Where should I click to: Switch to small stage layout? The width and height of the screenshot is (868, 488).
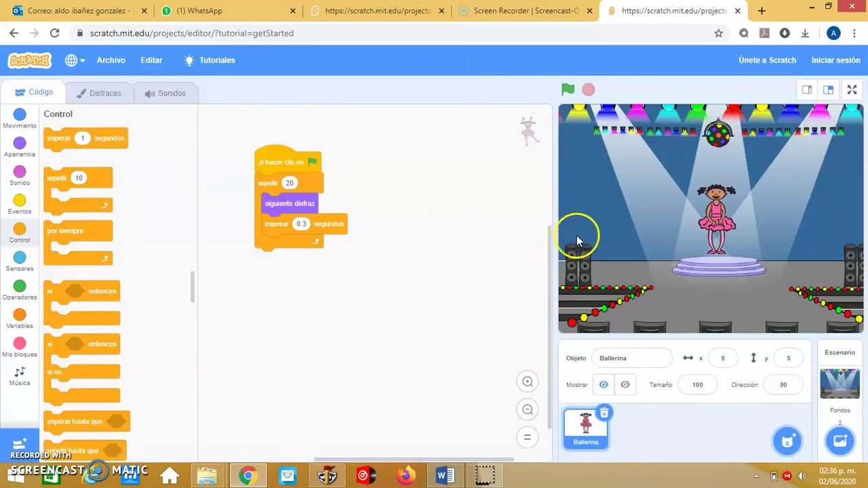coord(807,90)
